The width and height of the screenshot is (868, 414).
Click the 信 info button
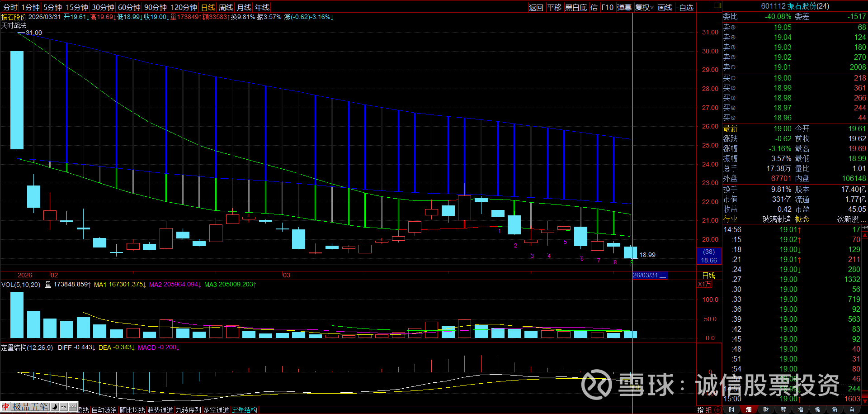[594, 7]
